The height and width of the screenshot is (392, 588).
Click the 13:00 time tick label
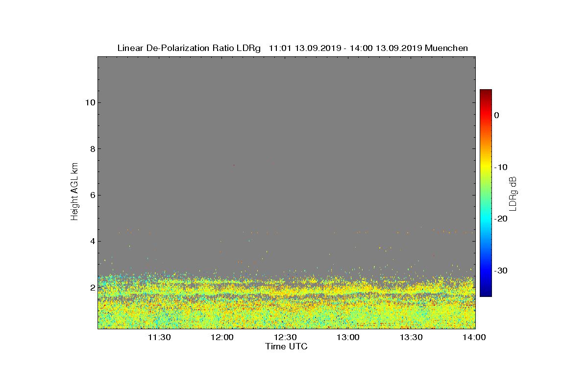click(x=349, y=337)
